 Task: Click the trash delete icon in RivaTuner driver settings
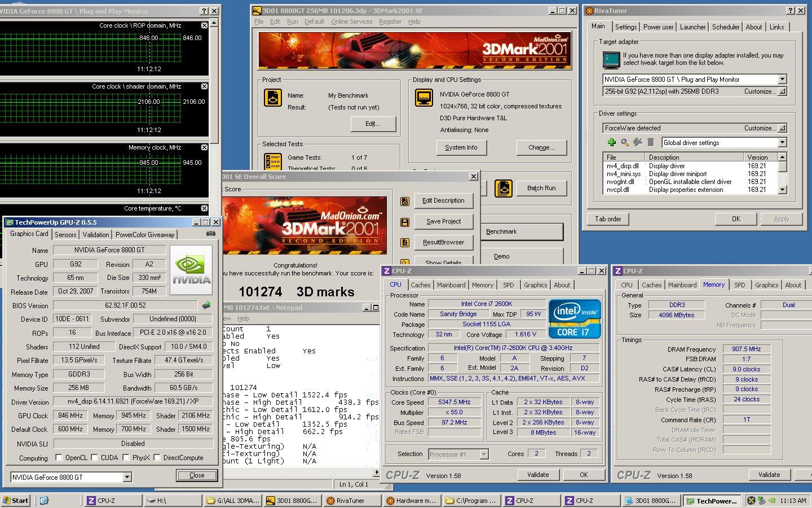651,142
